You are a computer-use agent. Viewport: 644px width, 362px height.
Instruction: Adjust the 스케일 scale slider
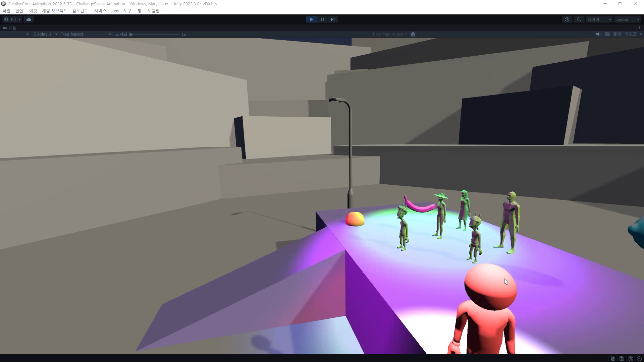pyautogui.click(x=131, y=34)
